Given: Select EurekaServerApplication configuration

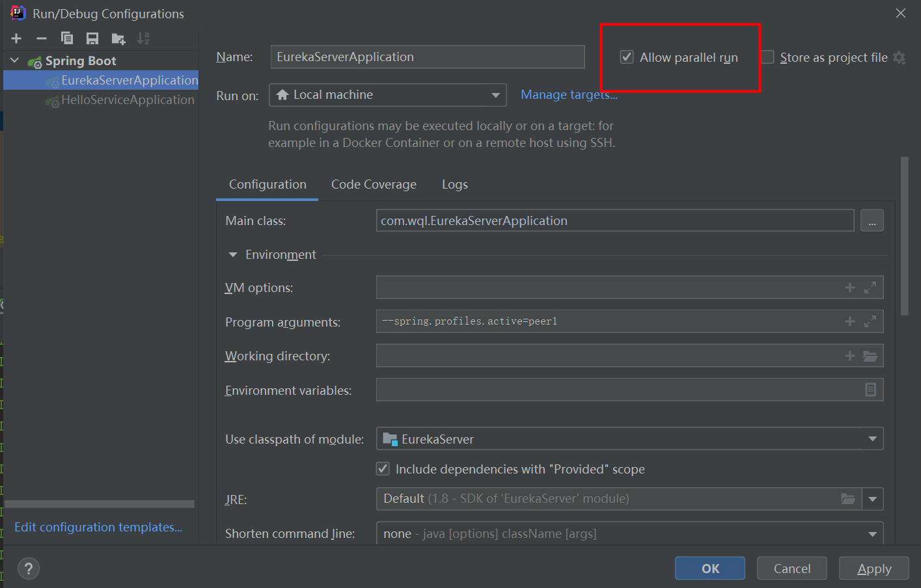Looking at the screenshot, I should click(101, 80).
